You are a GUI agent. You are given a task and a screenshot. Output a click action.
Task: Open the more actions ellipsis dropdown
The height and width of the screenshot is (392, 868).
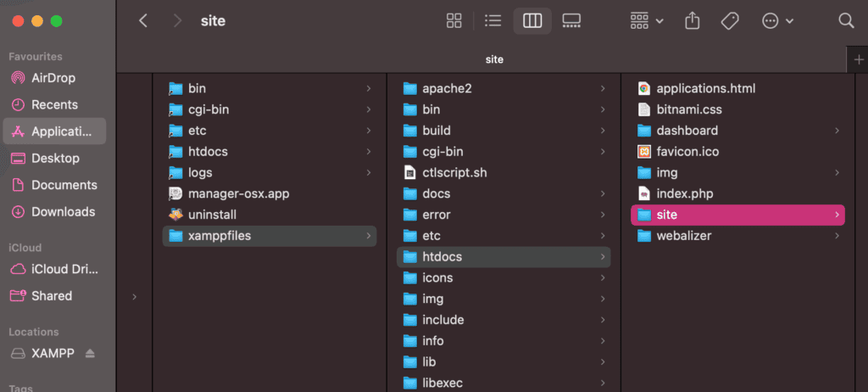pos(778,21)
